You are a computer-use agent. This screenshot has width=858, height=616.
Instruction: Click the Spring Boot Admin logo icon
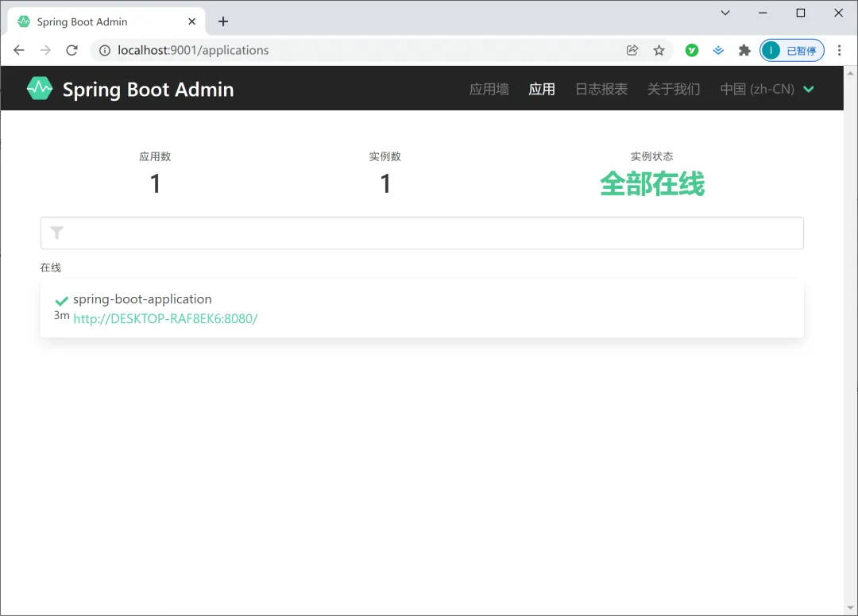[38, 88]
